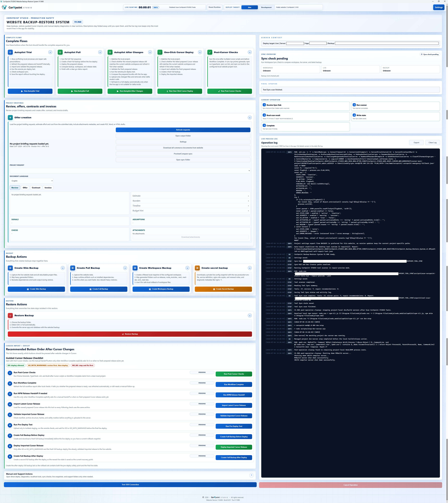
Task: Open the Invoice tab
Action: [x=48, y=188]
